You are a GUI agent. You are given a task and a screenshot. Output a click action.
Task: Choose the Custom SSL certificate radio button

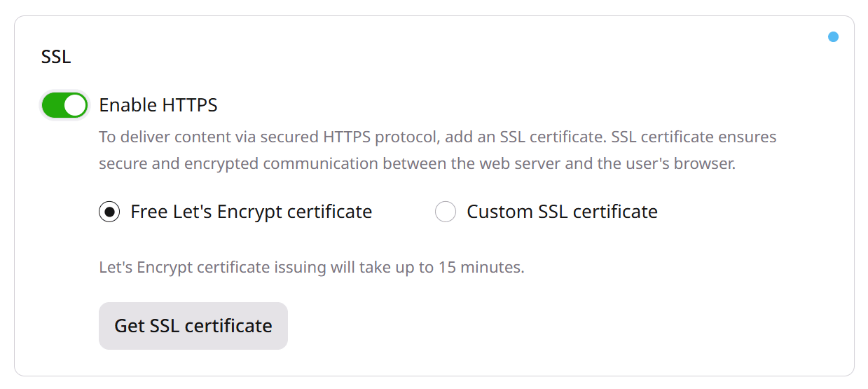click(x=446, y=212)
